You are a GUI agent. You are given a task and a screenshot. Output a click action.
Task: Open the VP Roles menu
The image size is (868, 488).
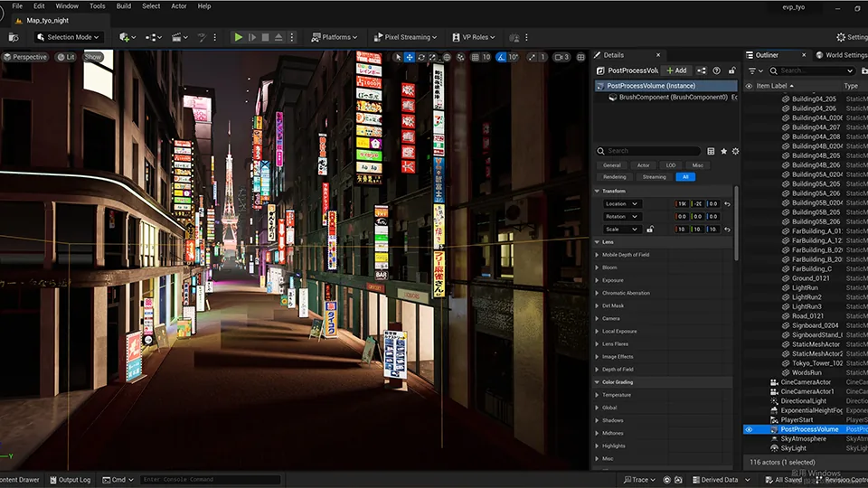coord(473,37)
